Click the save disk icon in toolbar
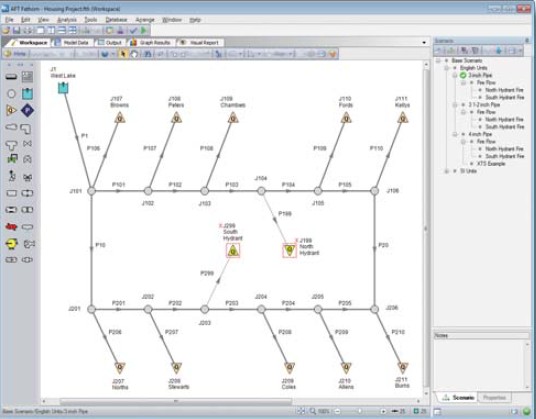Viewport: 536px width, 419px height. click(16, 30)
